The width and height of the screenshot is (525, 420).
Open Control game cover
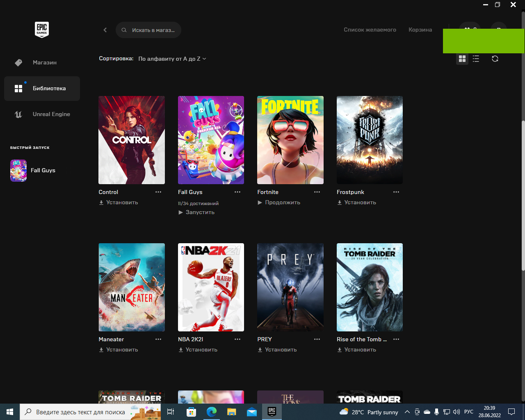tap(132, 140)
